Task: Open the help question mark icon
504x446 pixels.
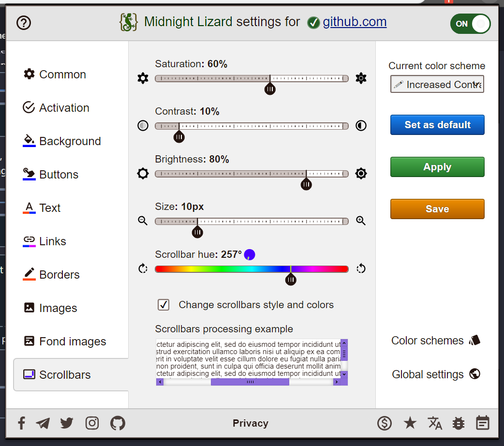Action: [23, 23]
